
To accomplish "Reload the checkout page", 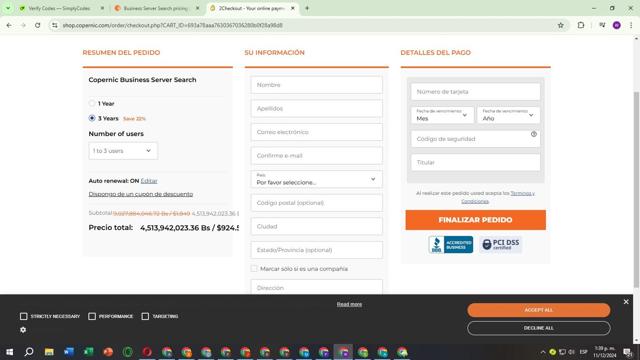I will click(38, 25).
